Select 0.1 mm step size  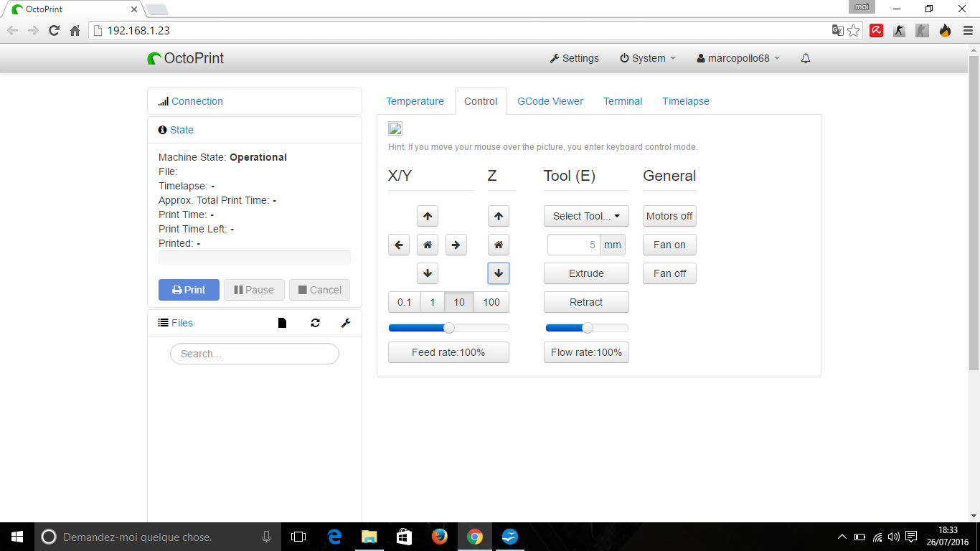(405, 302)
